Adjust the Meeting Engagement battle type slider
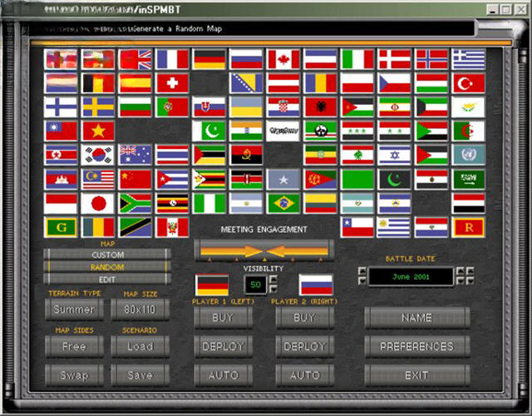The width and height of the screenshot is (532, 416). [264, 250]
